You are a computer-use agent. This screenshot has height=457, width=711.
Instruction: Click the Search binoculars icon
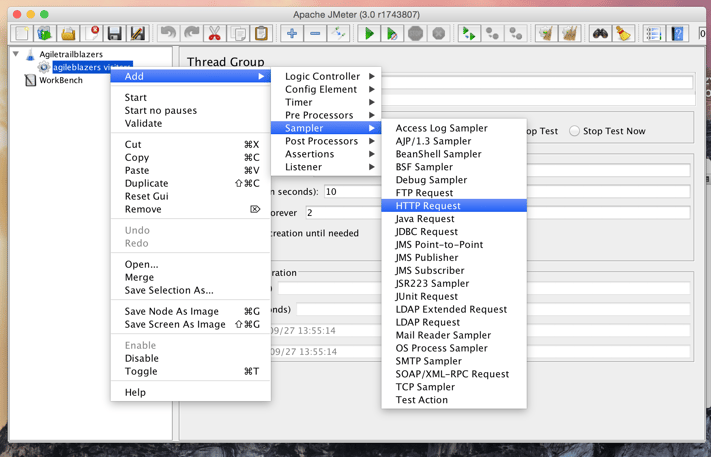[600, 34]
